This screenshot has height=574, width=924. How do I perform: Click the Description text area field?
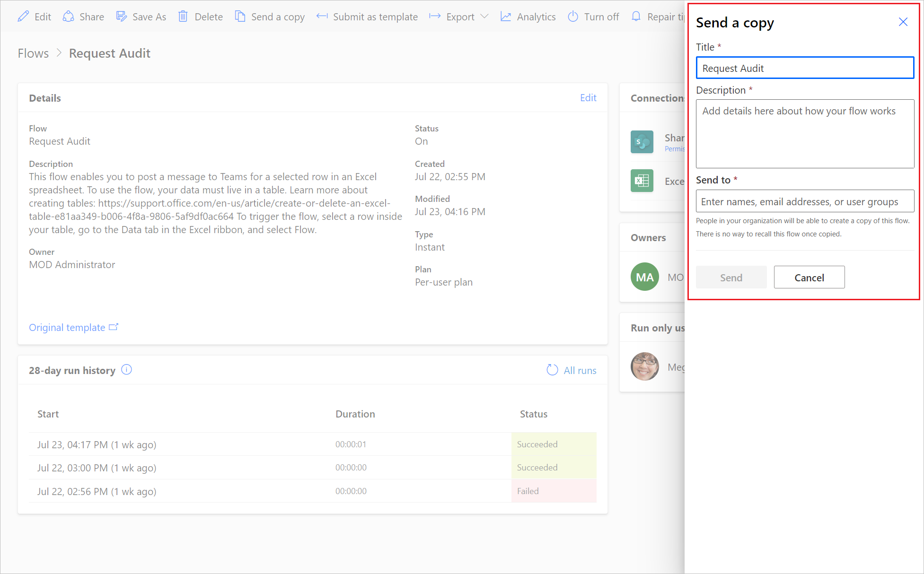tap(805, 133)
